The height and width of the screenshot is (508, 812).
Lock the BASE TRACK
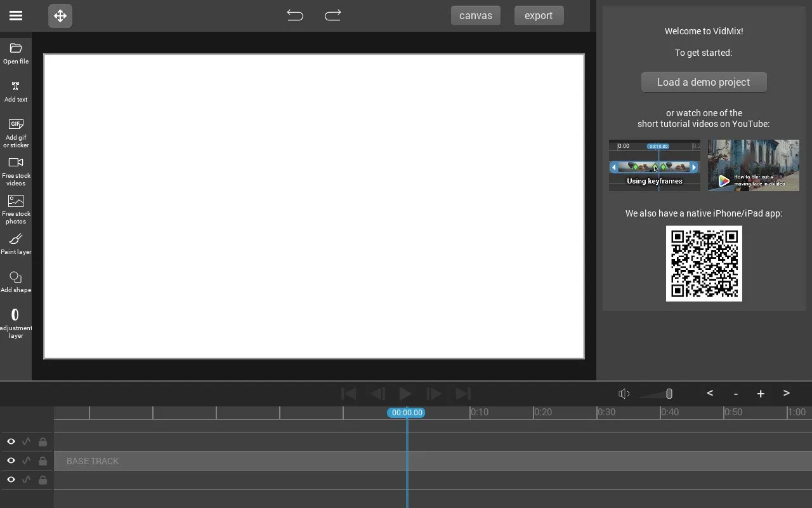pyautogui.click(x=43, y=460)
